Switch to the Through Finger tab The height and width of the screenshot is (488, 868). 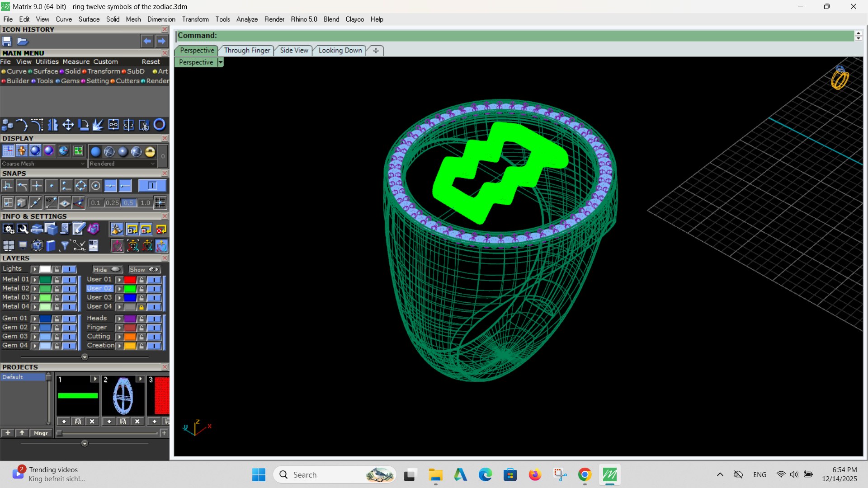(x=247, y=51)
